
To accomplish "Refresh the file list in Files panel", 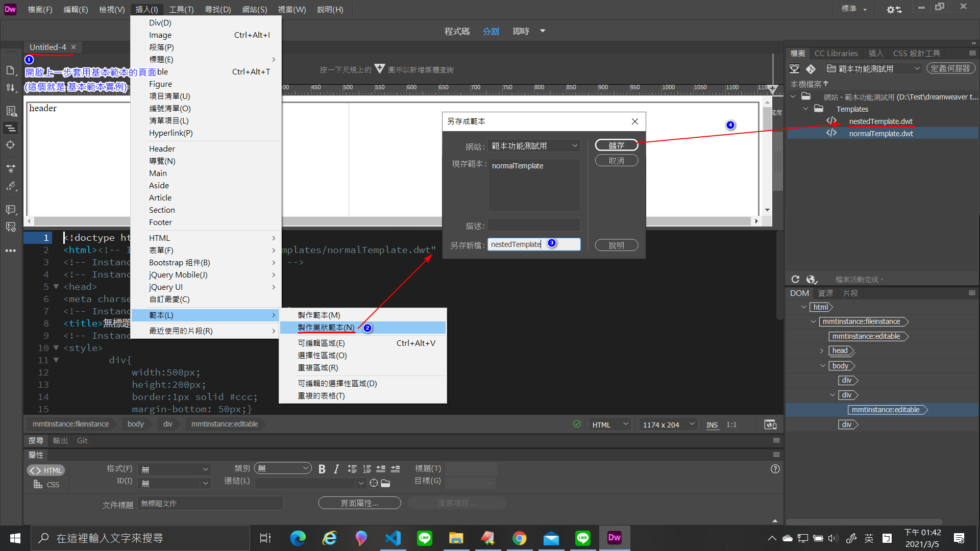I will coord(795,279).
